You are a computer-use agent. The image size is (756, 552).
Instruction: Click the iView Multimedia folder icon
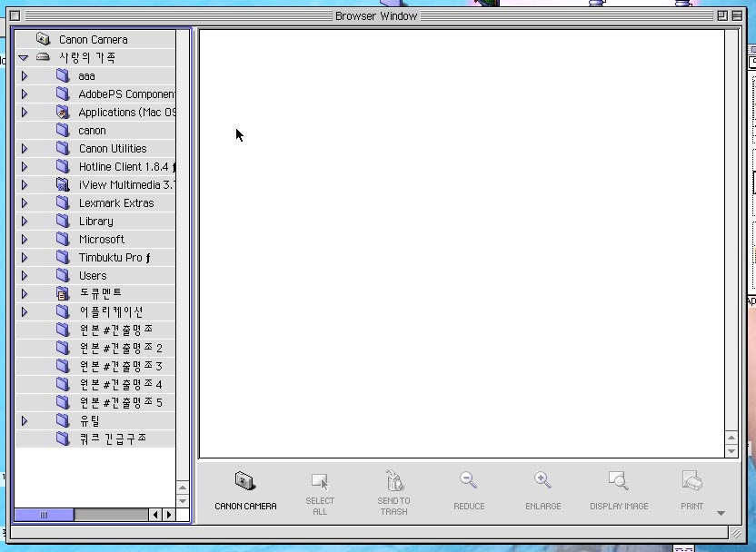tap(63, 185)
